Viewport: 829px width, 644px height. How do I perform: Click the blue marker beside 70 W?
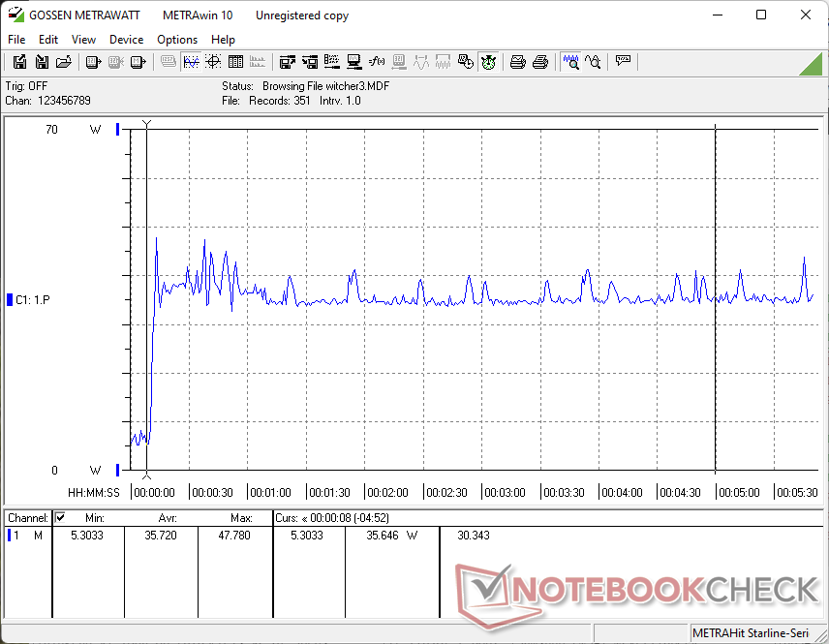tap(118, 130)
